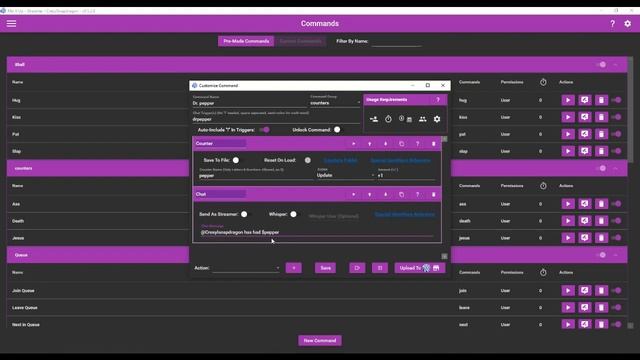Toggle the whole Queue group switch
This screenshot has height=360, width=640.
tap(601, 255)
